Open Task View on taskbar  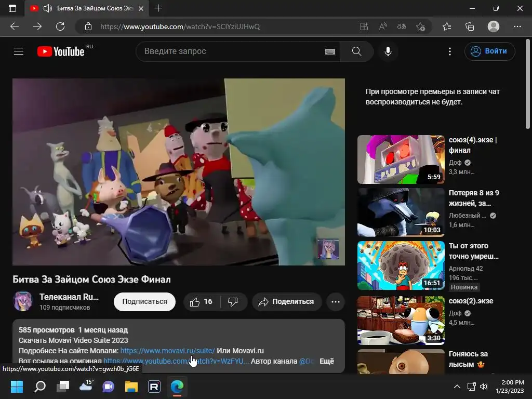[63, 387]
